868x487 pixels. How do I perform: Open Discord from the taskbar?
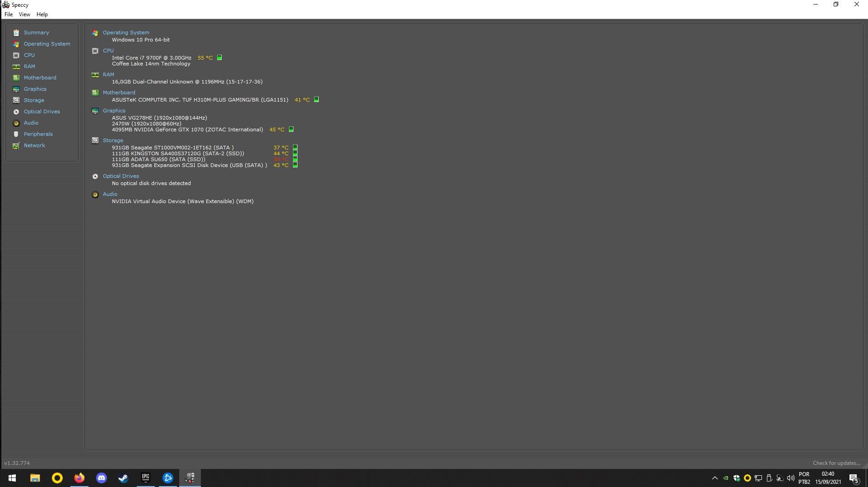click(x=102, y=478)
